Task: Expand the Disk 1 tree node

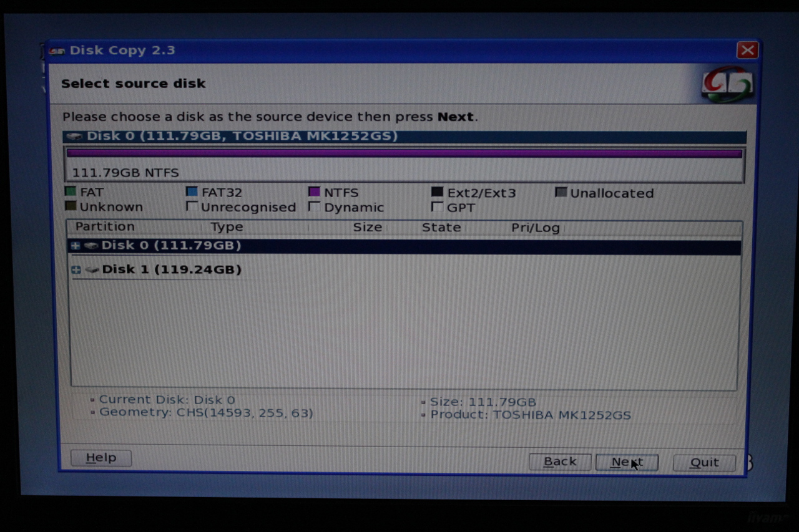Action: click(76, 270)
